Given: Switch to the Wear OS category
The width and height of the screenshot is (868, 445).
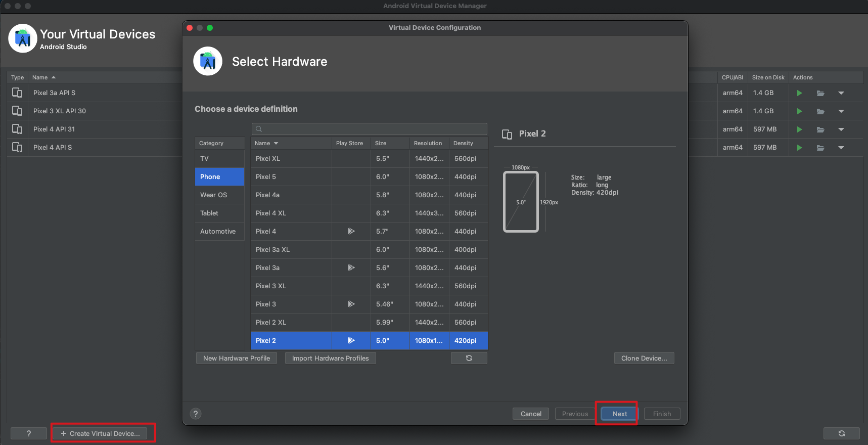Looking at the screenshot, I should [x=213, y=195].
